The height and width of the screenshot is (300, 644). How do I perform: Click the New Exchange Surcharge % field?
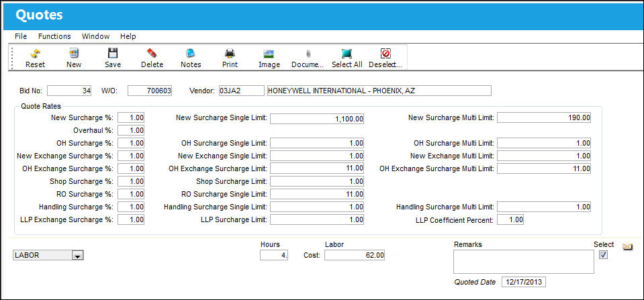click(x=131, y=156)
